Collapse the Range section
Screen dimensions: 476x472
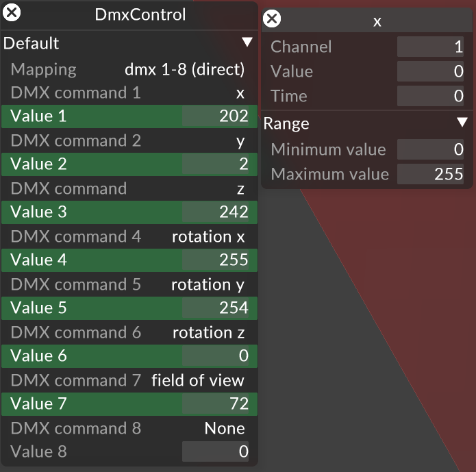[462, 123]
